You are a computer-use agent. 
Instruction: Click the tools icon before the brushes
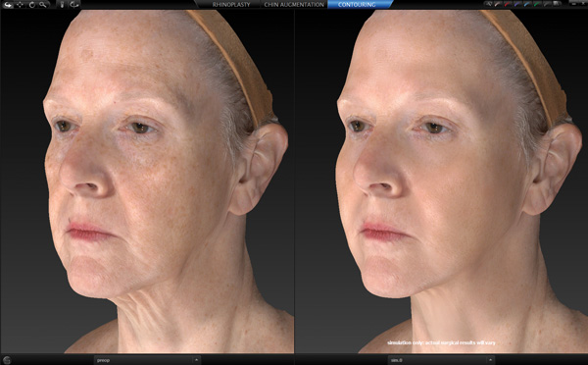tap(488, 4)
